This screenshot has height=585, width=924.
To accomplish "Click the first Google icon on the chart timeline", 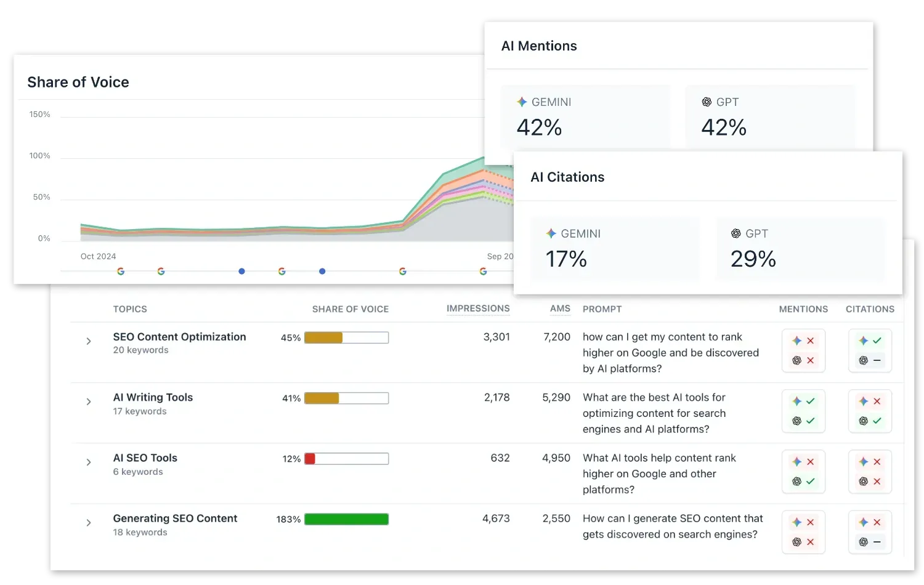I will pos(121,271).
